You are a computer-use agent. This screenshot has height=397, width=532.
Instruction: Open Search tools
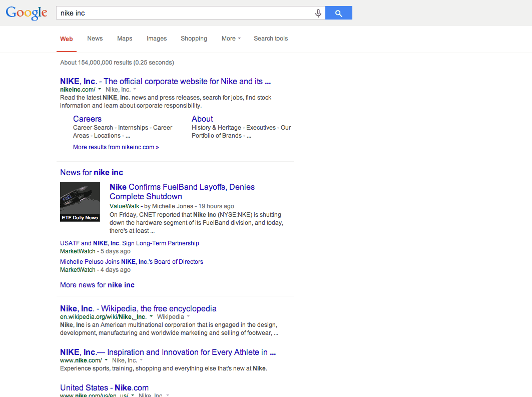coord(271,39)
